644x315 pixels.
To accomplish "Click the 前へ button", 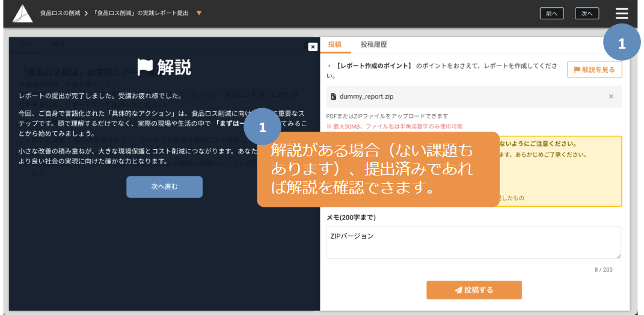I will tap(551, 14).
